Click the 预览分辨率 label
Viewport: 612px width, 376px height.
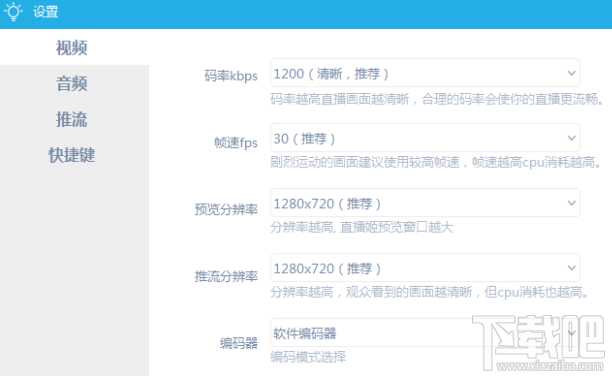tap(226, 209)
